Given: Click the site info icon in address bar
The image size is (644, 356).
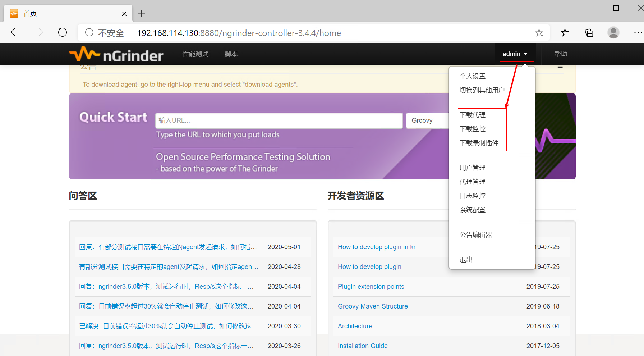Looking at the screenshot, I should 89,33.
